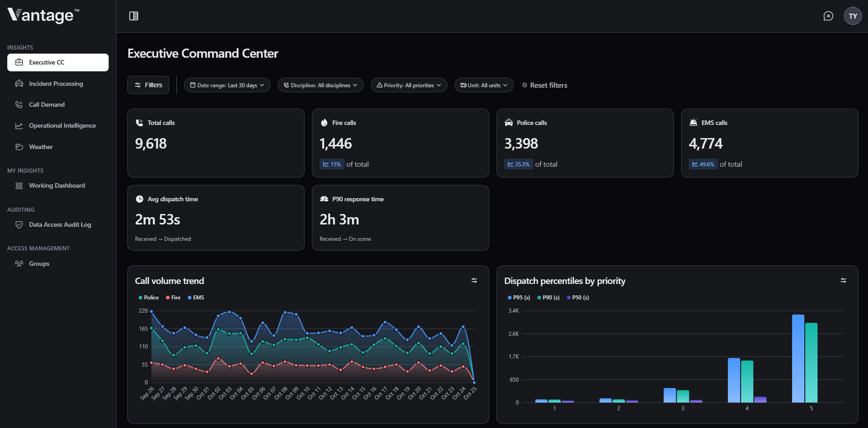Click the Fire calls flame icon

324,123
